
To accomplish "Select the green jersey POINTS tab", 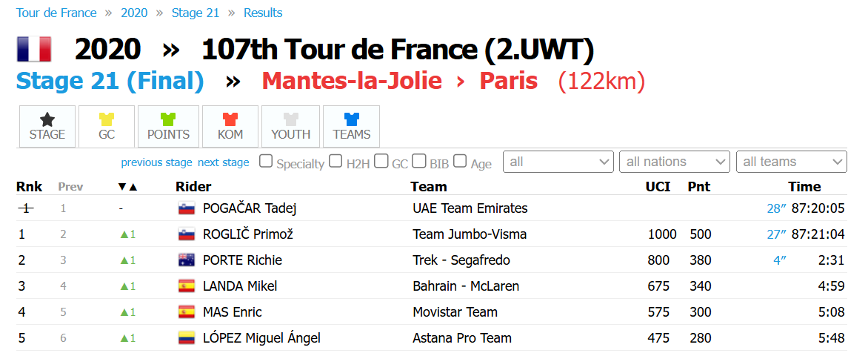I will click(168, 126).
